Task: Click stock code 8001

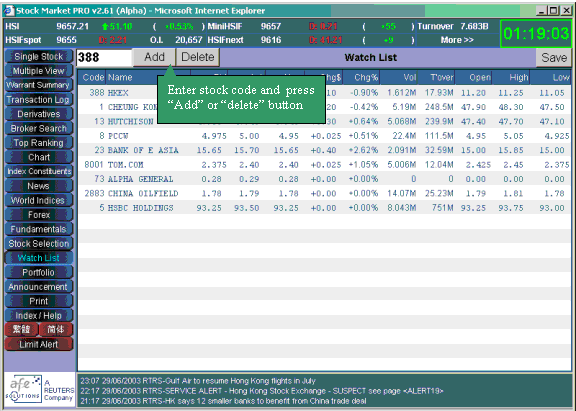Action: (x=94, y=165)
